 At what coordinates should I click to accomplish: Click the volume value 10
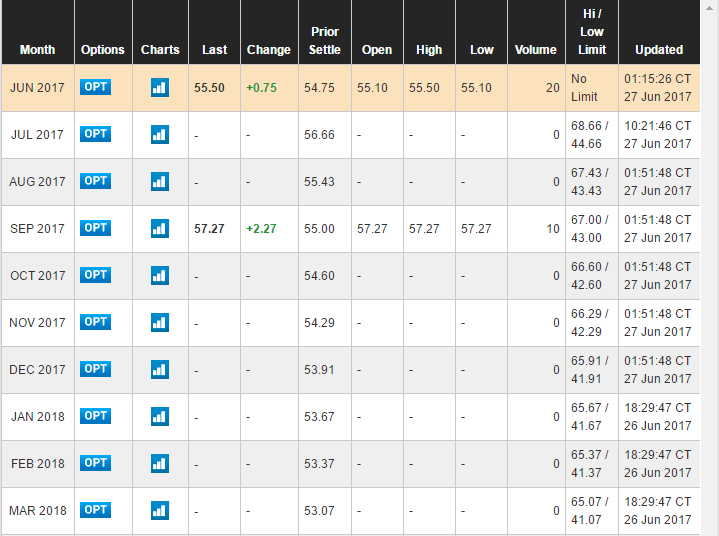(x=553, y=229)
